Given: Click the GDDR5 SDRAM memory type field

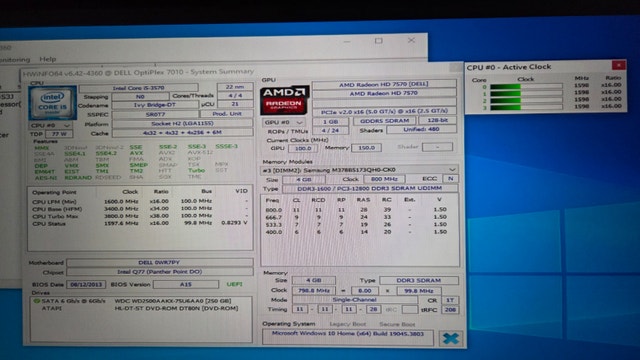Looking at the screenshot, I should coord(384,121).
